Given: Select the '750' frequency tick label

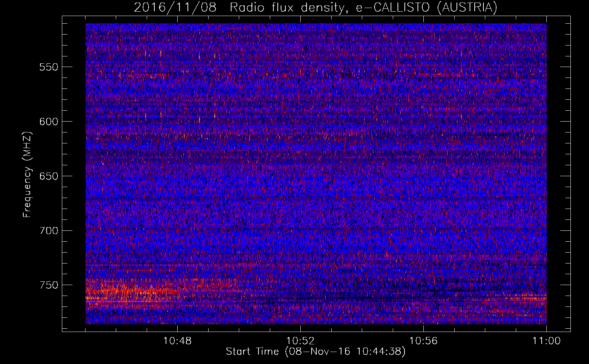Looking at the screenshot, I should [x=48, y=285].
